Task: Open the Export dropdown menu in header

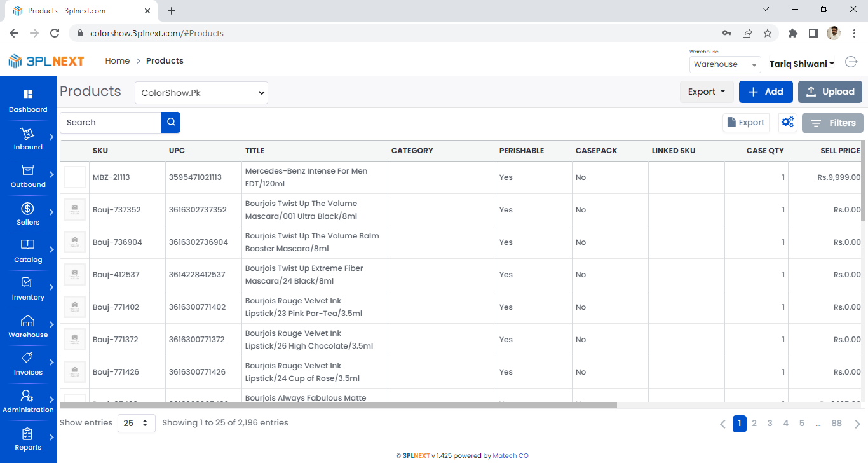Action: point(707,92)
